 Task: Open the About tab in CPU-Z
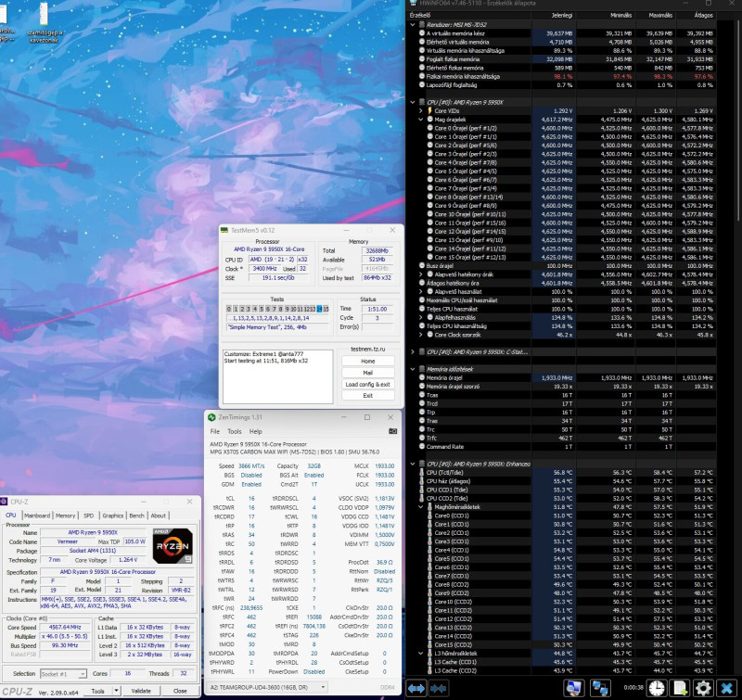coord(158,515)
